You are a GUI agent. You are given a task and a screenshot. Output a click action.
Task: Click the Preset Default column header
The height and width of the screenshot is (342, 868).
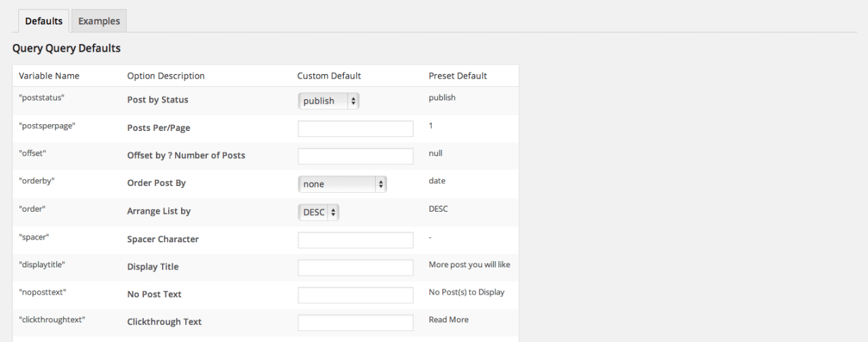(458, 76)
